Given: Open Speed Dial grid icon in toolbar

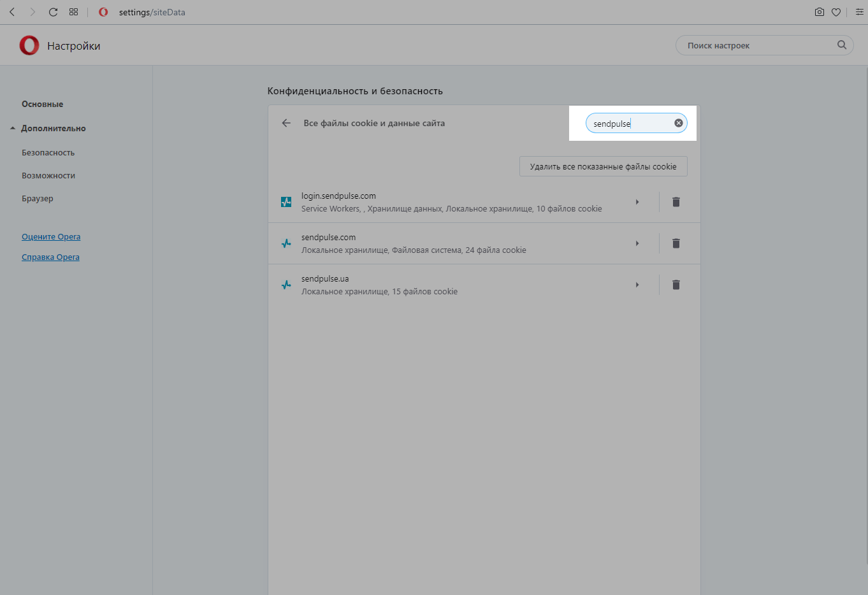Looking at the screenshot, I should point(74,12).
